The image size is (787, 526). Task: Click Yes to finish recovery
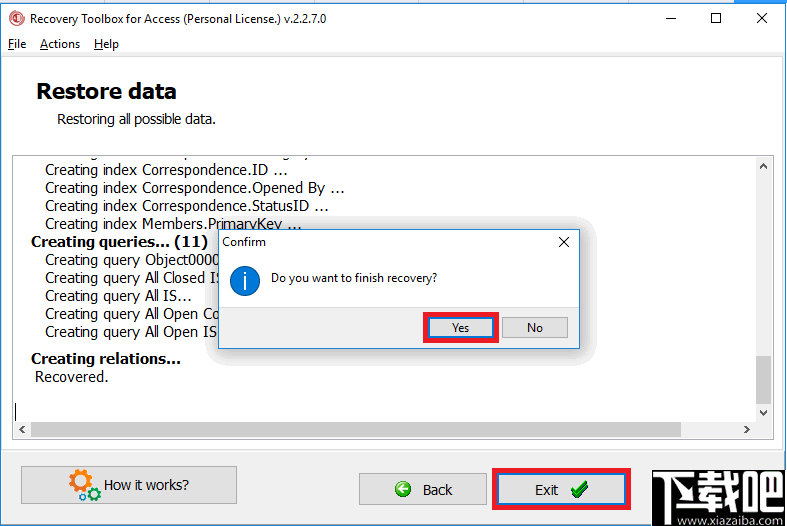[460, 328]
